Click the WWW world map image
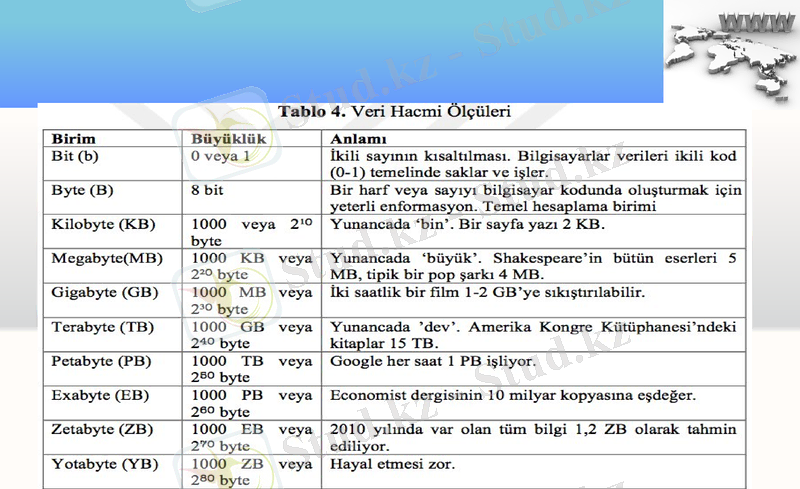The width and height of the screenshot is (800, 489). coord(732,54)
